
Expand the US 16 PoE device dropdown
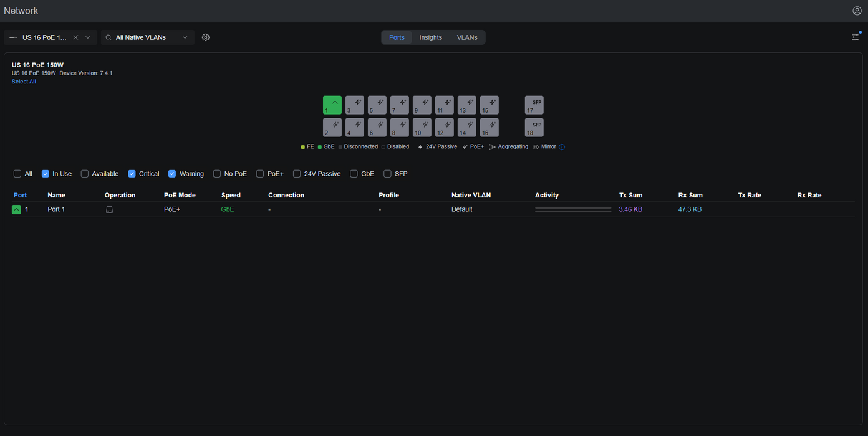point(88,37)
